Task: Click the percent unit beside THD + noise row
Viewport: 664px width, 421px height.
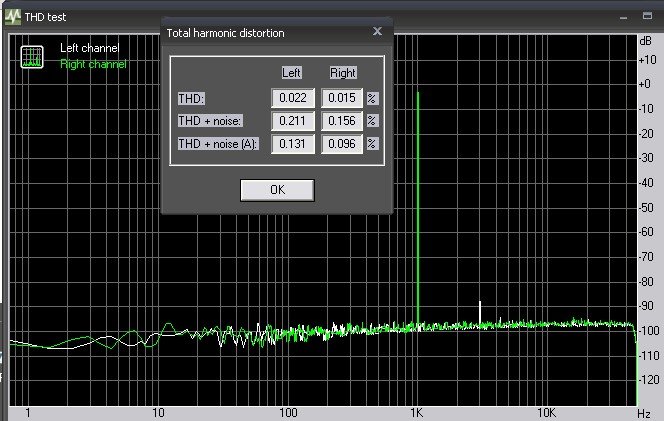Action: tap(372, 121)
